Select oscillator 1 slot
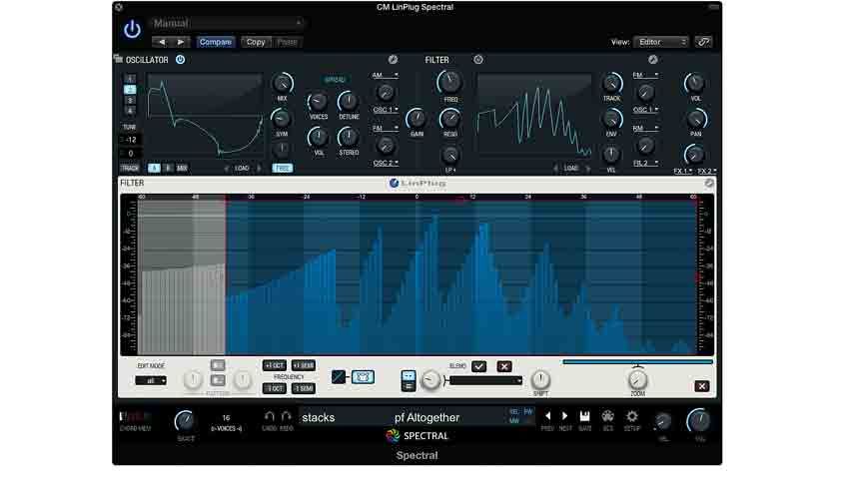Screen dimensions: 849x504 tap(130, 79)
